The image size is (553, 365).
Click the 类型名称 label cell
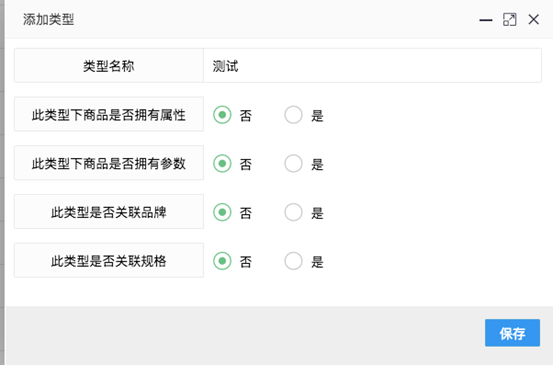[x=109, y=66]
